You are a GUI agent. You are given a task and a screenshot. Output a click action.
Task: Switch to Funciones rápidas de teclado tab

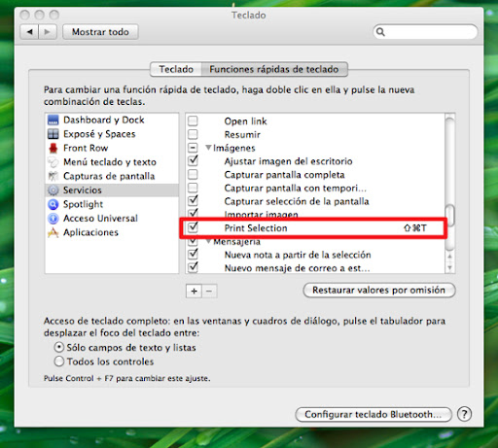(274, 69)
